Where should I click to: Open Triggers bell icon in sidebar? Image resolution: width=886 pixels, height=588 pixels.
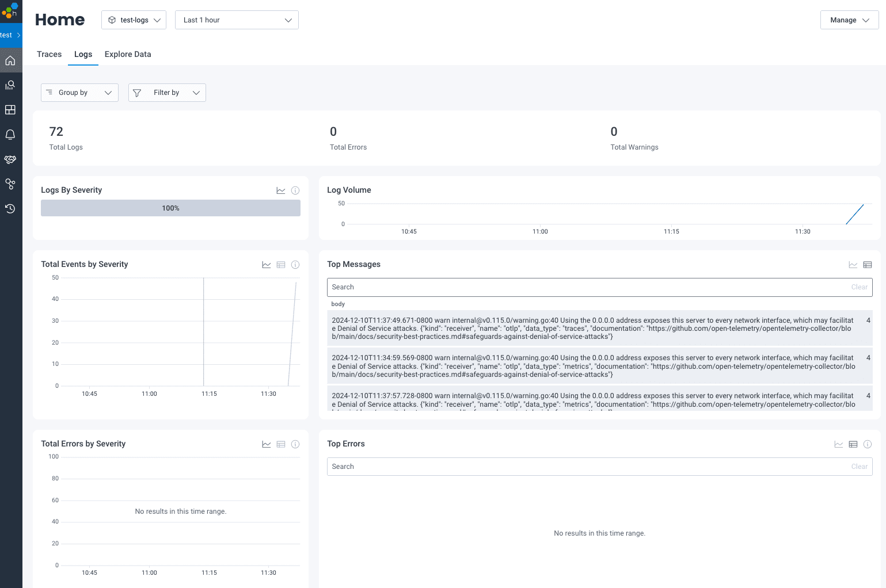tap(10, 135)
